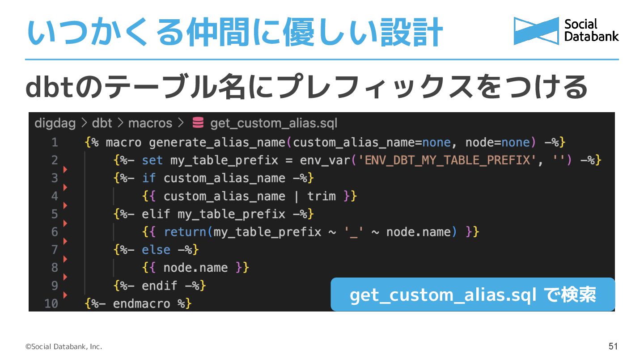Click the slide title いつかくる仲間に優しい設計
The height and width of the screenshot is (362, 644).
point(234,33)
